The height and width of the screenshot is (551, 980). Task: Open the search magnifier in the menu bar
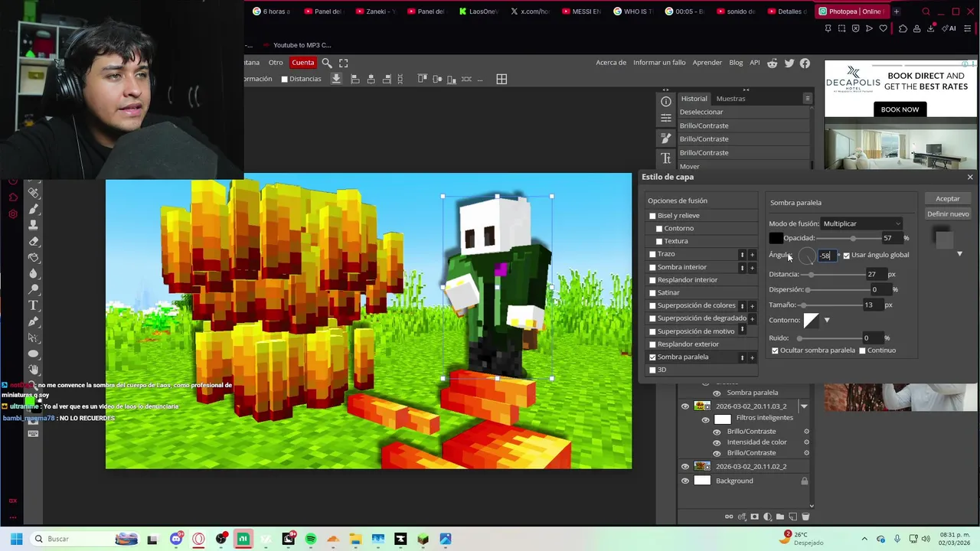tap(327, 63)
